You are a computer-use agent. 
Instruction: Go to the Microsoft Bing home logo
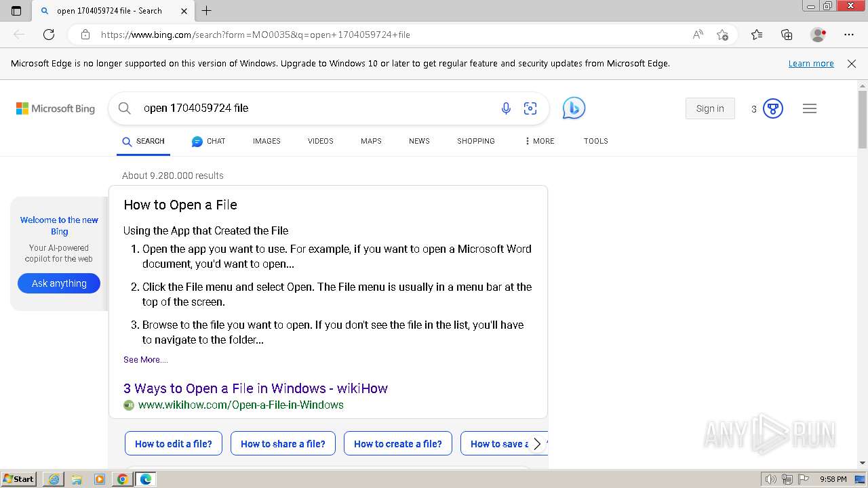click(56, 108)
